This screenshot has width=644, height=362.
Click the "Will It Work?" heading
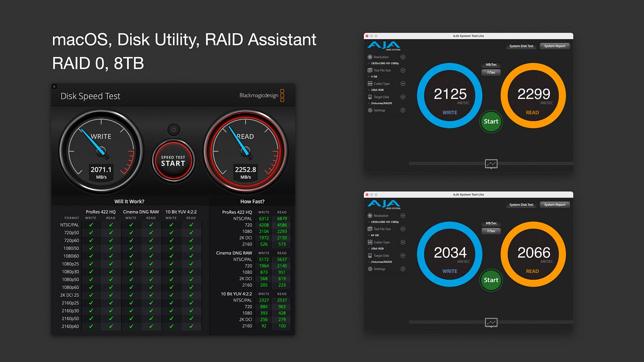[x=129, y=201]
